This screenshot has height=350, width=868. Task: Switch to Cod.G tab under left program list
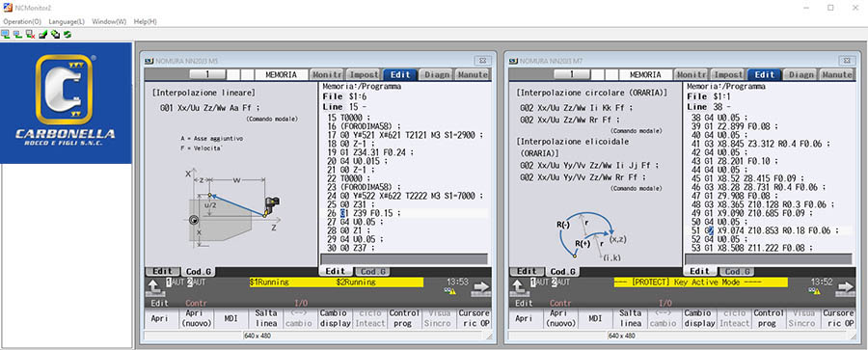372,271
